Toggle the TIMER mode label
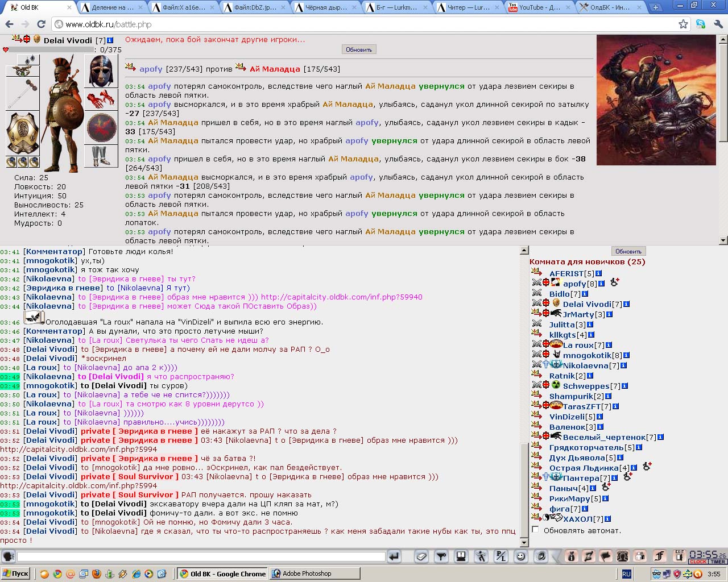Viewport: 728px width, 582px height. (718, 562)
